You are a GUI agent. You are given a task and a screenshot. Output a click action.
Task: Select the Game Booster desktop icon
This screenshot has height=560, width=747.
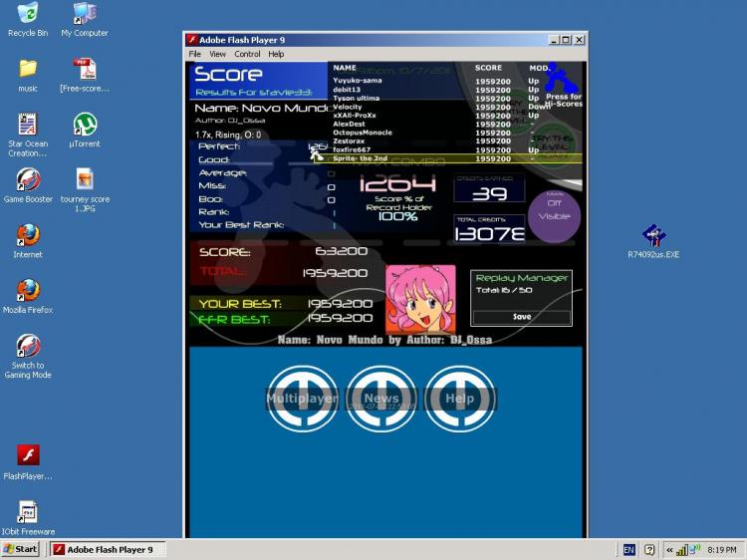(x=28, y=185)
